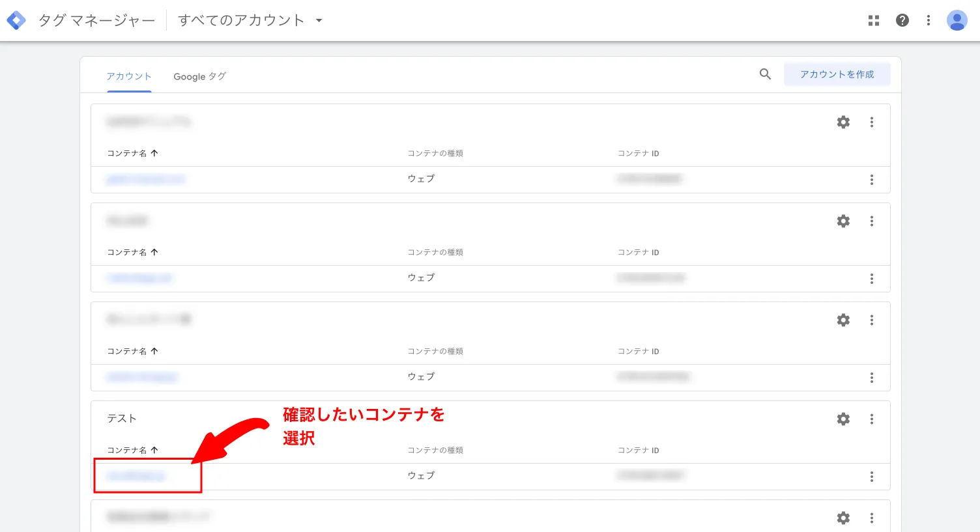The image size is (980, 532).
Task: Open the first account card's three-dot menu
Action: pyautogui.click(x=872, y=122)
